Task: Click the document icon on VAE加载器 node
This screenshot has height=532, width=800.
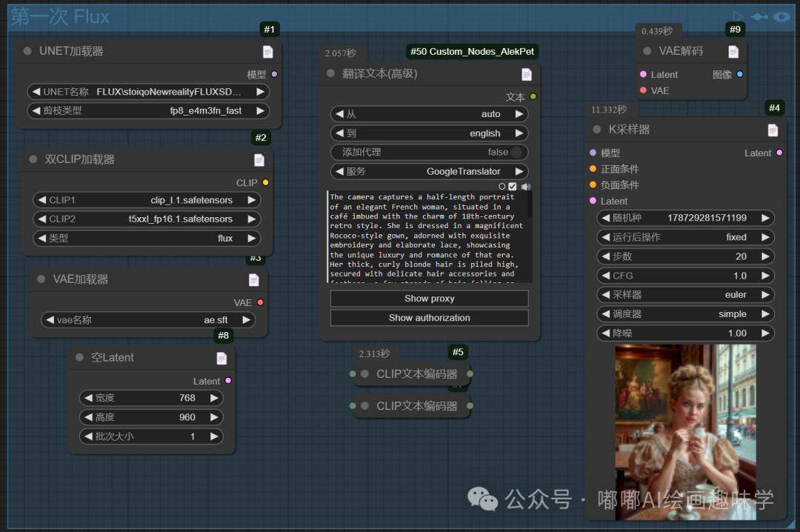Action: pos(253,280)
